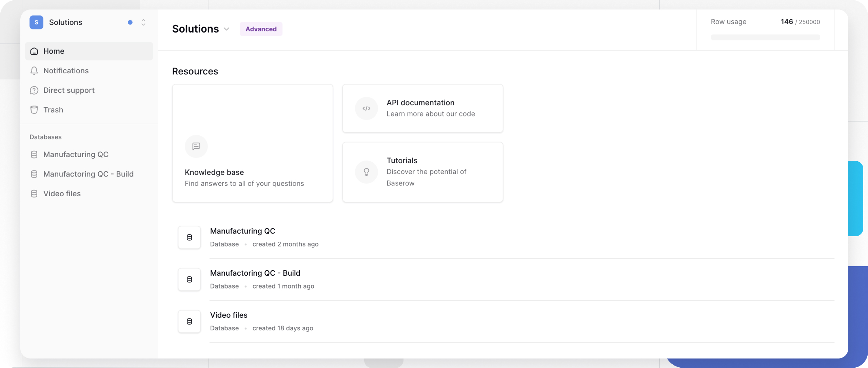Image resolution: width=868 pixels, height=368 pixels.
Task: Click the Knowledge base chat bubble icon
Action: click(196, 146)
